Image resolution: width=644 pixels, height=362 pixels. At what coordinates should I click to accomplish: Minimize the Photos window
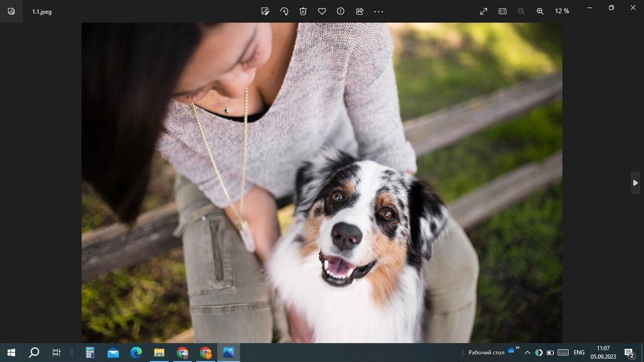pyautogui.click(x=590, y=8)
